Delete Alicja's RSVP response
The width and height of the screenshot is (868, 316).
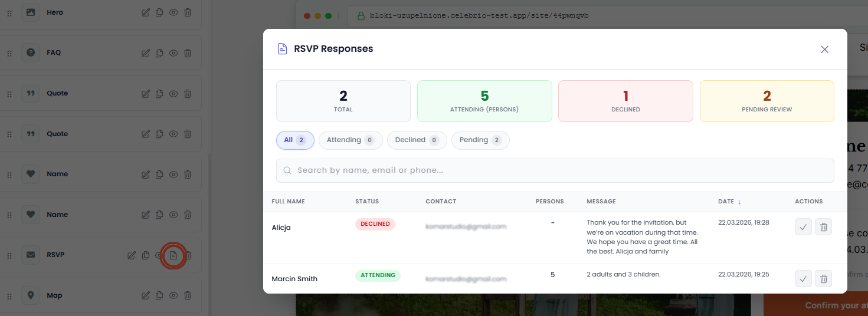pyautogui.click(x=824, y=227)
